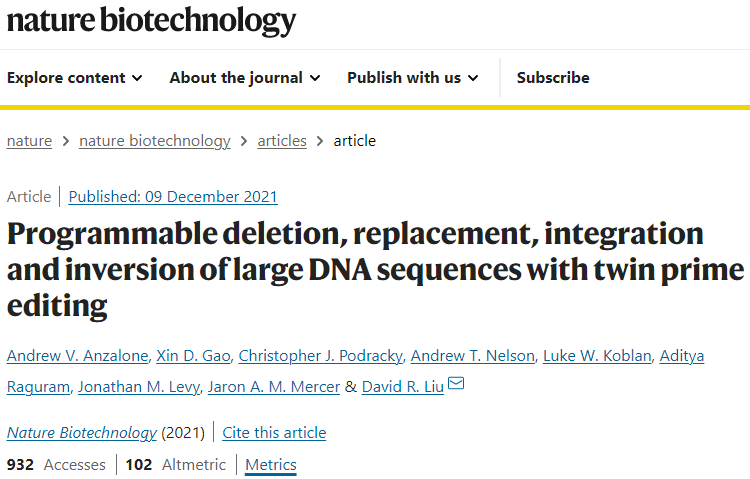
Task: Select author Jonathan M. Levy
Action: tap(139, 387)
